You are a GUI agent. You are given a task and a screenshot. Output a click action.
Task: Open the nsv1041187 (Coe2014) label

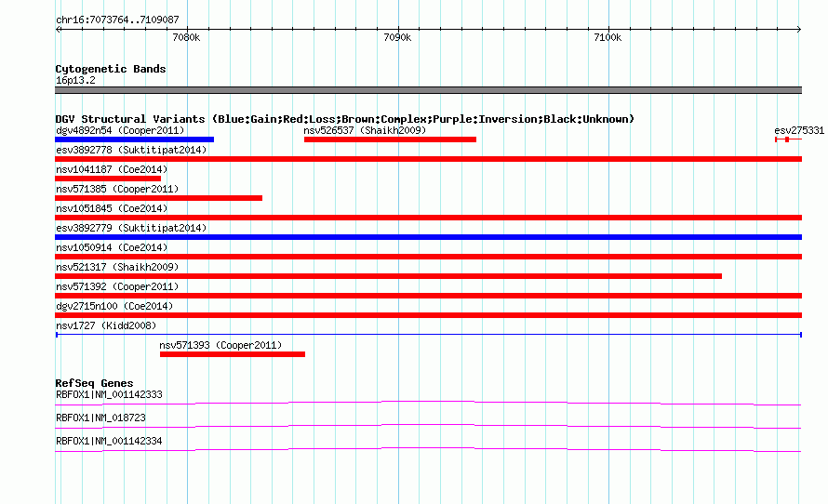click(x=112, y=169)
